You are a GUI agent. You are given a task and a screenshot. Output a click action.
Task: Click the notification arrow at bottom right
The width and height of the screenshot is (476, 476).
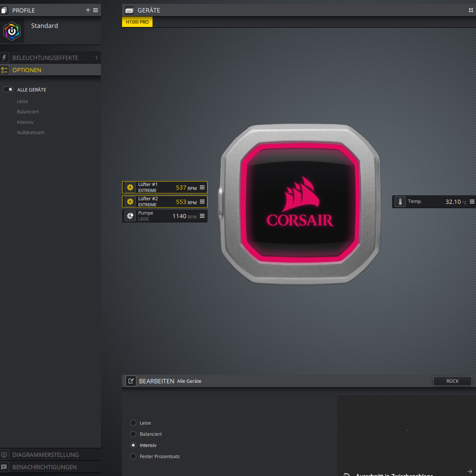tap(469, 471)
